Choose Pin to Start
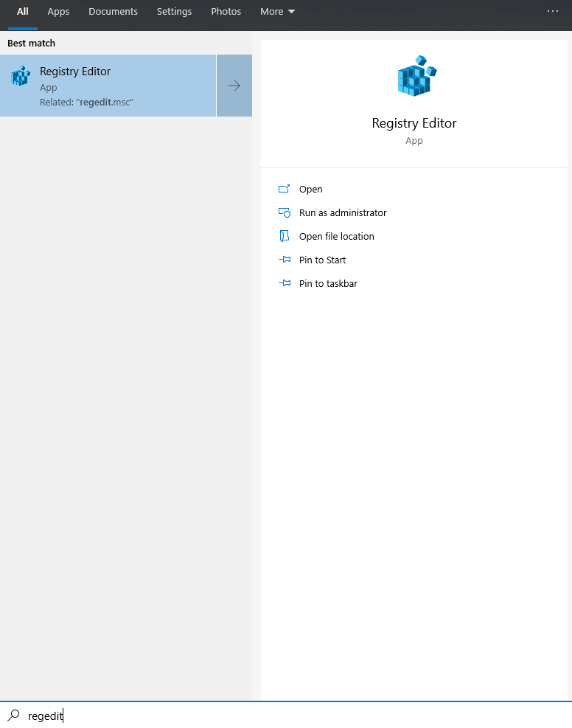572x728 pixels. pos(322,260)
